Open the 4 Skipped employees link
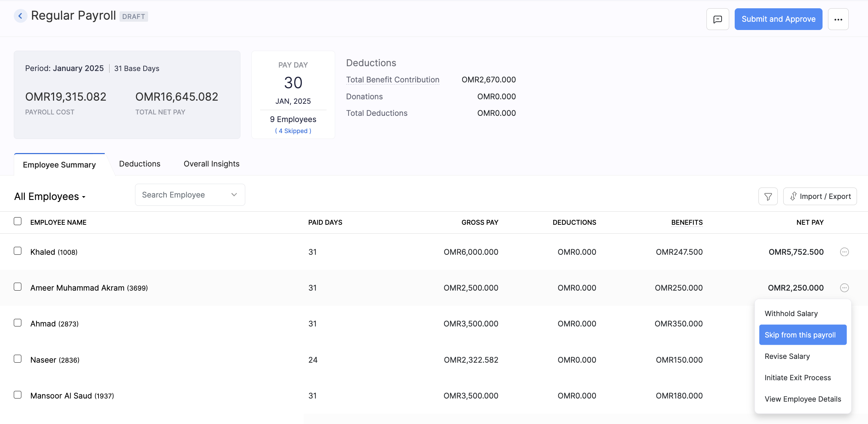Image resolution: width=868 pixels, height=424 pixels. coord(293,131)
